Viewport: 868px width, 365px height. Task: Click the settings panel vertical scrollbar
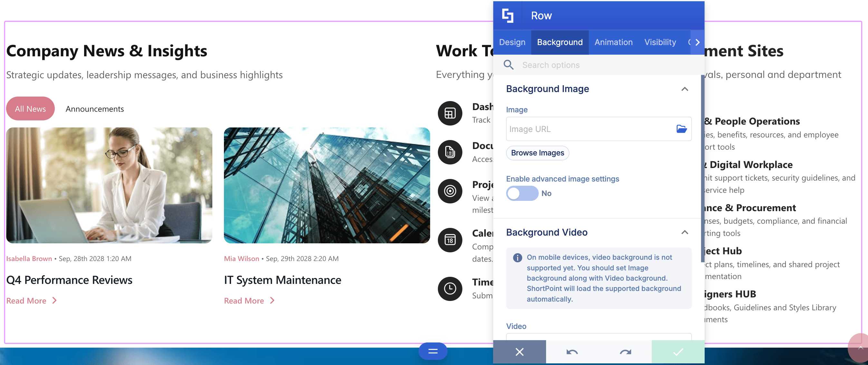coord(702,168)
